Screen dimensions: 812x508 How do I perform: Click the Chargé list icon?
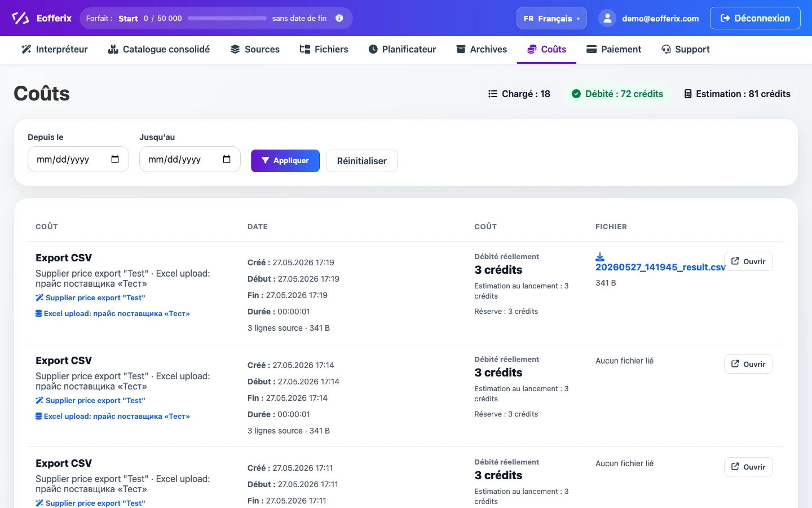pyautogui.click(x=493, y=94)
